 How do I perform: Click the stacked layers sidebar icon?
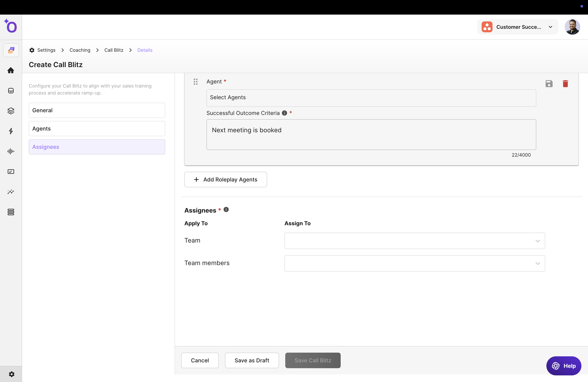(11, 111)
